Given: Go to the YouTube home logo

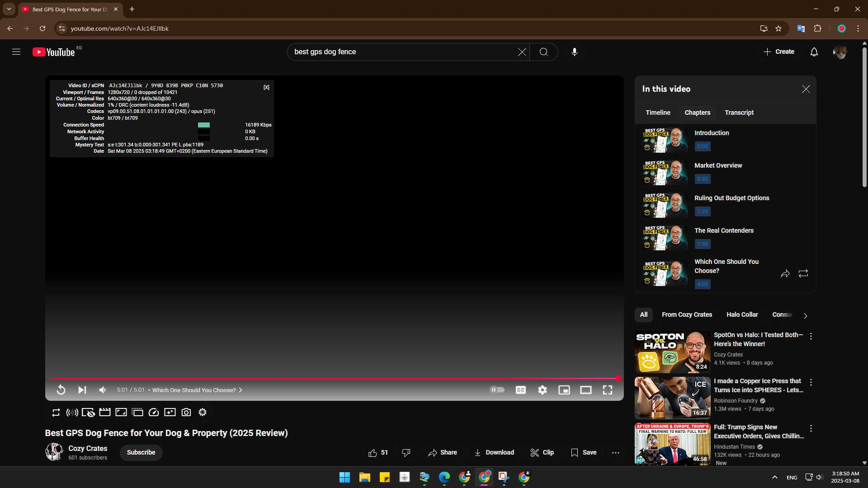Looking at the screenshot, I should pyautogui.click(x=54, y=52).
